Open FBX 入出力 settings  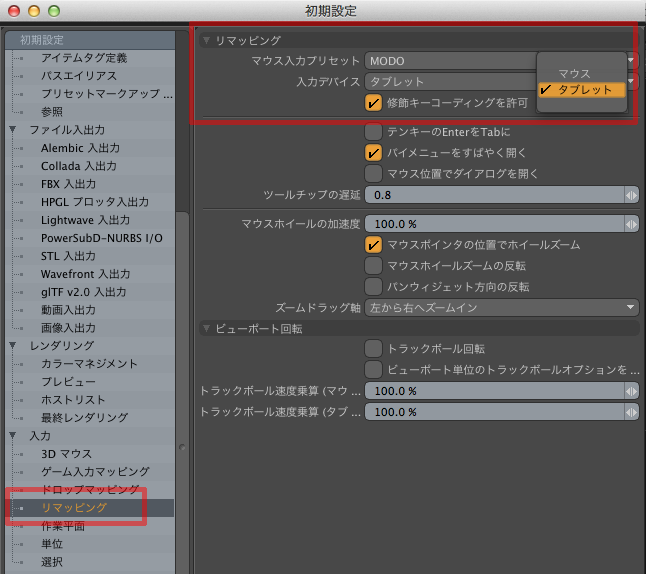click(x=68, y=184)
